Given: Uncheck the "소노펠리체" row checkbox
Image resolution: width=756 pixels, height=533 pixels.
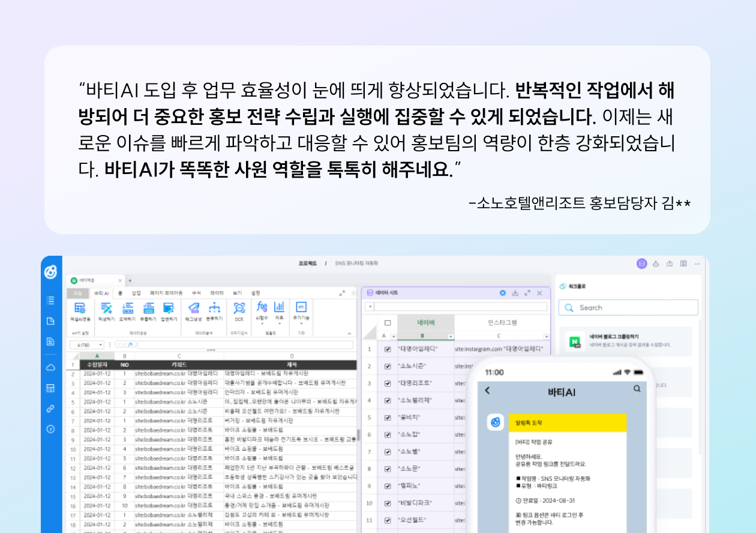Looking at the screenshot, I should [x=388, y=400].
